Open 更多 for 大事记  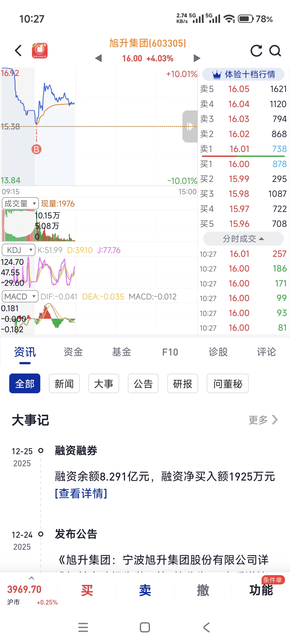263,420
